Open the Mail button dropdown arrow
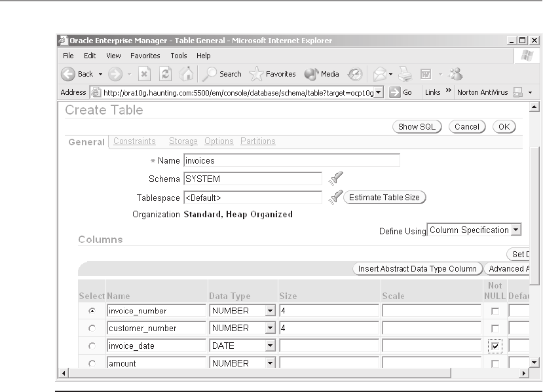The height and width of the screenshot is (392, 543). point(390,74)
